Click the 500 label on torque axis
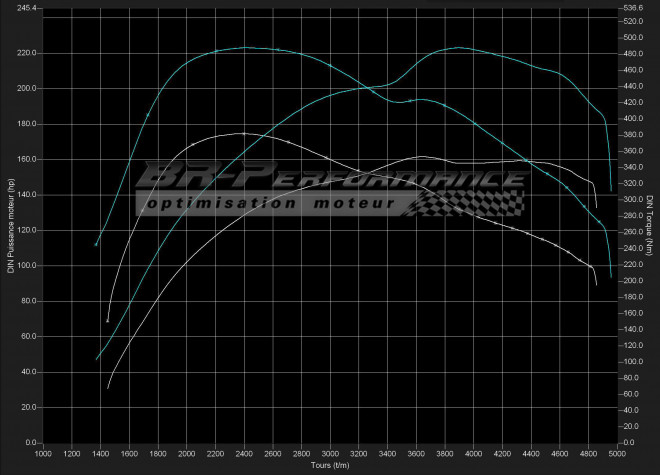The image size is (660, 475). tap(630, 38)
